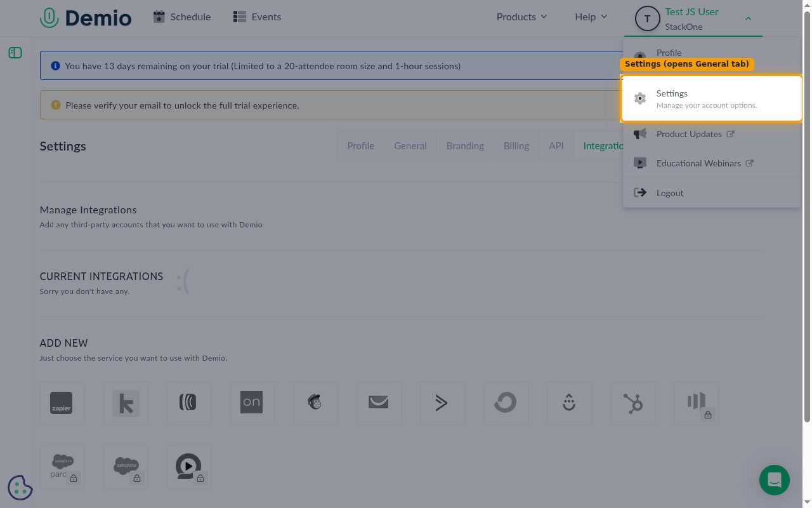This screenshot has height=508, width=812.
Task: Switch to the Billing tab
Action: point(516,146)
